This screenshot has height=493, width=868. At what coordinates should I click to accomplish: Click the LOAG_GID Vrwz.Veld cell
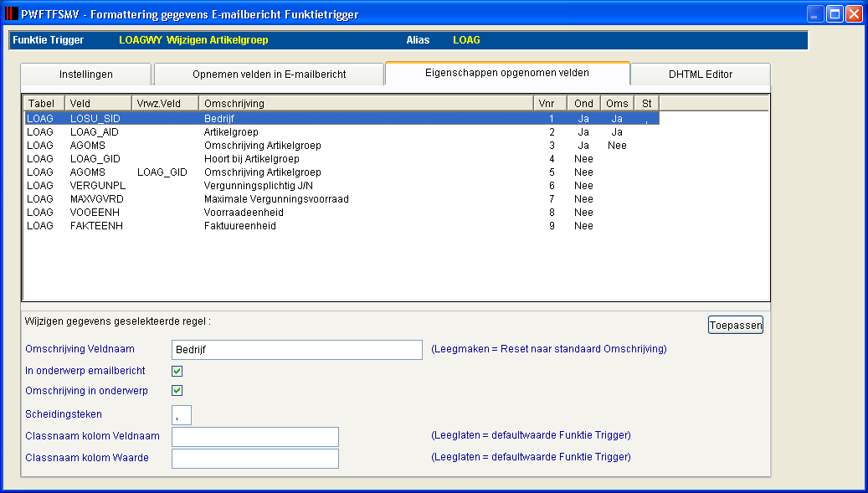pyautogui.click(x=162, y=172)
